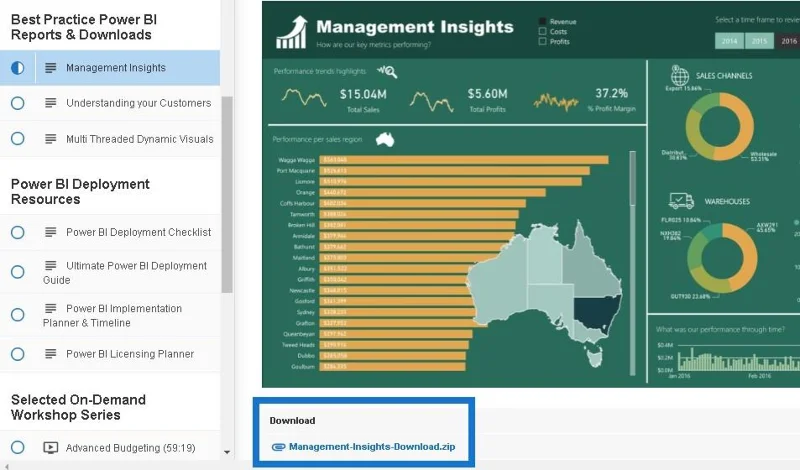Image resolution: width=800 pixels, height=470 pixels.
Task: Click completion circle for Implementation Planner
Action: pyautogui.click(x=17, y=315)
